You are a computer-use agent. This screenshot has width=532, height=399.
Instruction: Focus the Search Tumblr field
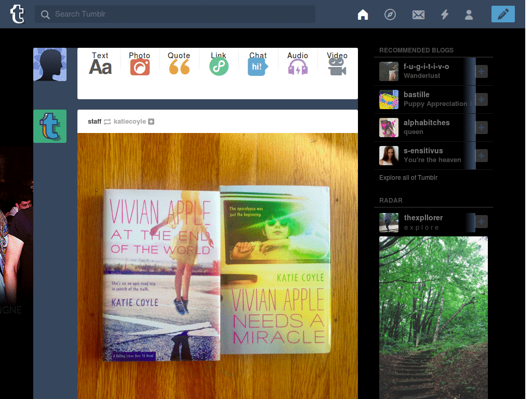(175, 14)
